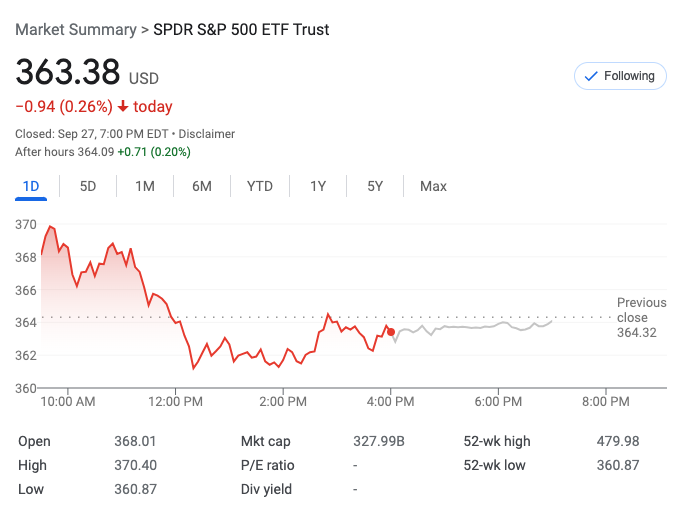Click the gray after-hours line on chart
The image size is (686, 512).
click(470, 327)
